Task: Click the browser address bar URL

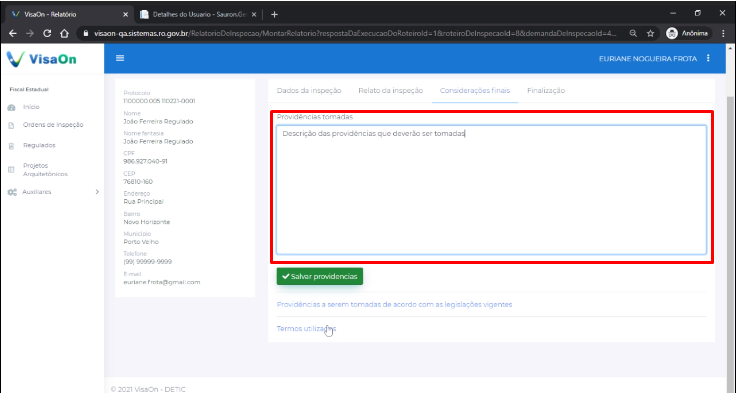Action: coord(355,33)
